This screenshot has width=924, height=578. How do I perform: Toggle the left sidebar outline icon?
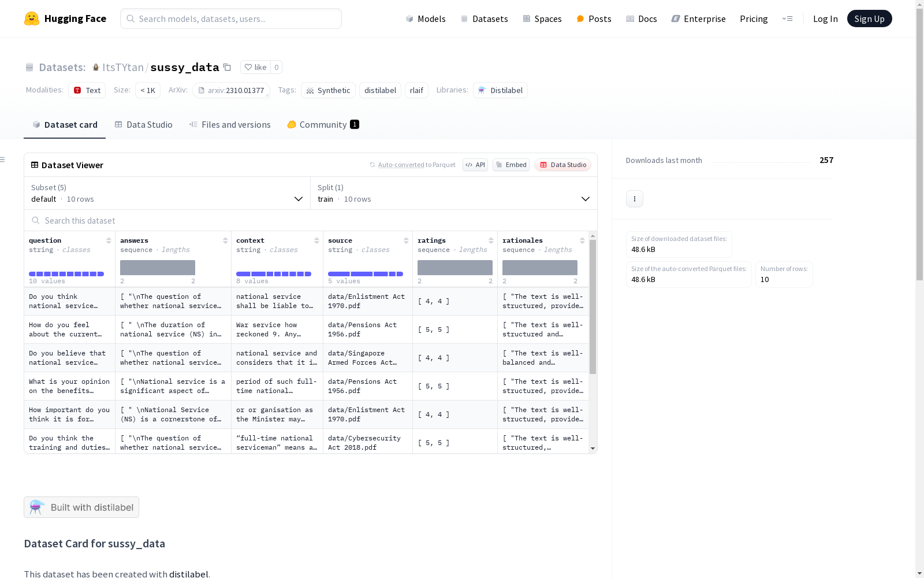click(x=3, y=160)
